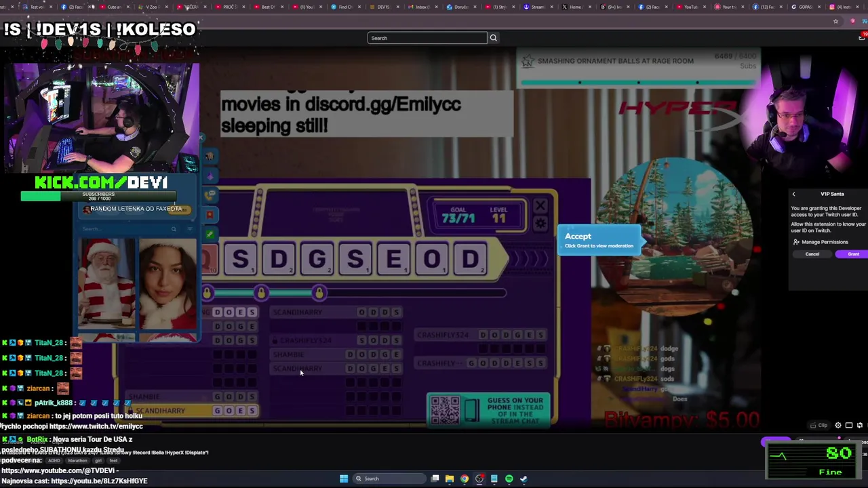This screenshot has height=488, width=868.
Task: Open the twitch.tv/emilycc chat link
Action: pos(96,426)
